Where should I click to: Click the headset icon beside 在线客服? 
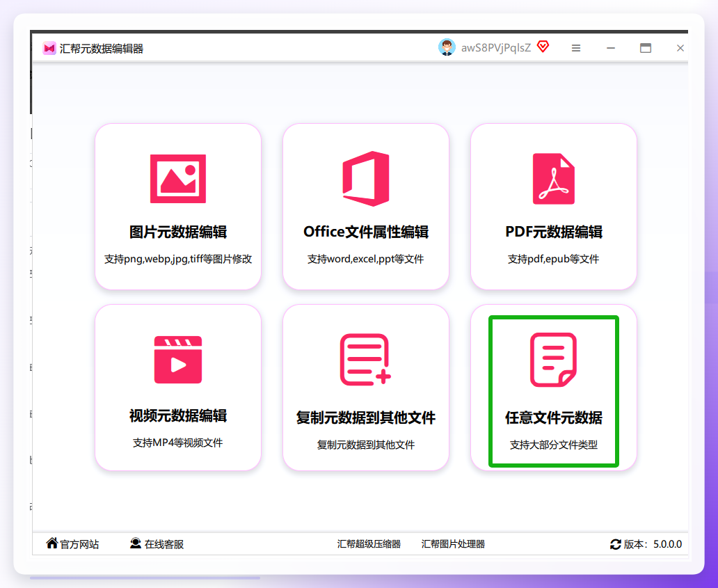136,543
